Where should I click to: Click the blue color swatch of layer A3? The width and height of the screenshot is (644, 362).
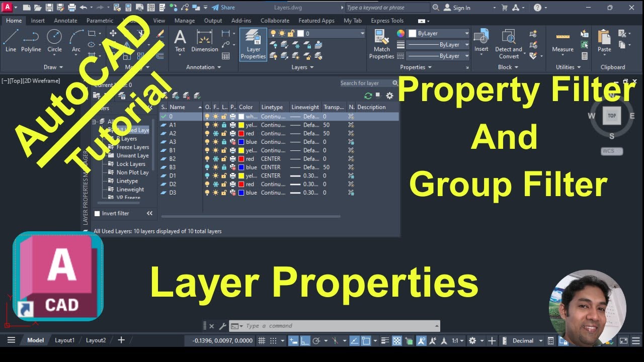[x=242, y=142]
